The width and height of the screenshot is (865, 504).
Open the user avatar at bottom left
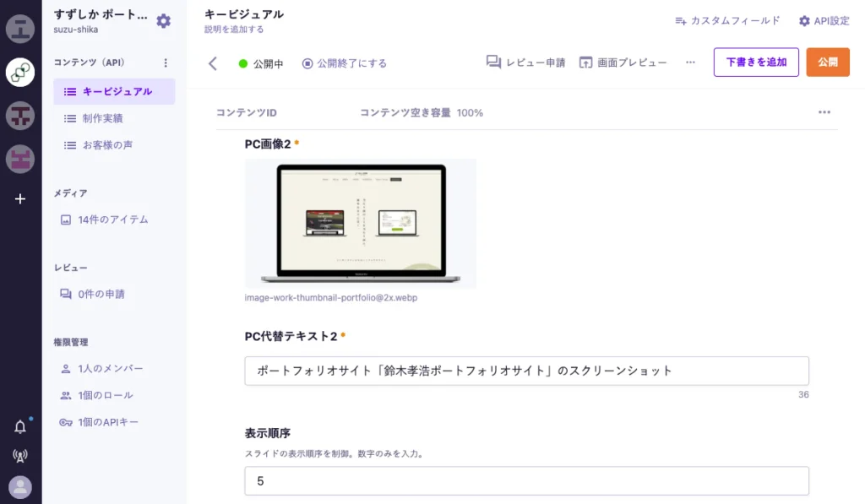point(19,486)
